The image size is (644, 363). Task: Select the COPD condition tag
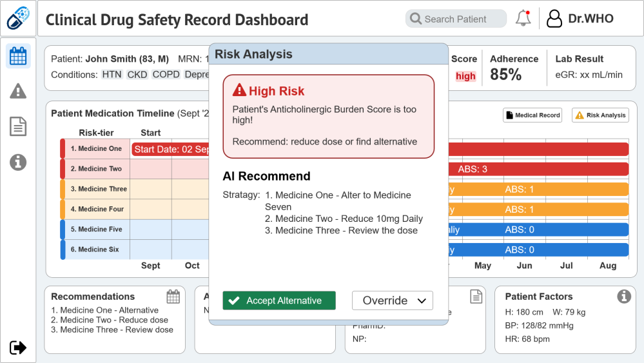tap(166, 74)
